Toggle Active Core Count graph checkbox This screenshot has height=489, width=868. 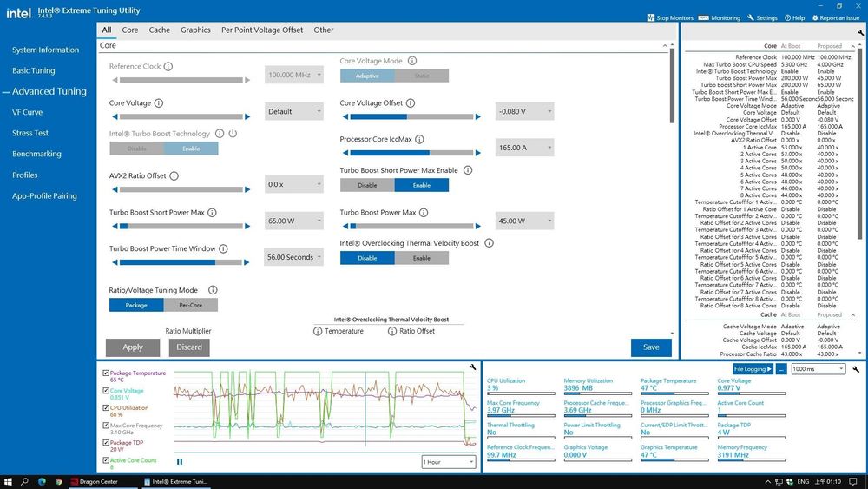(x=106, y=460)
